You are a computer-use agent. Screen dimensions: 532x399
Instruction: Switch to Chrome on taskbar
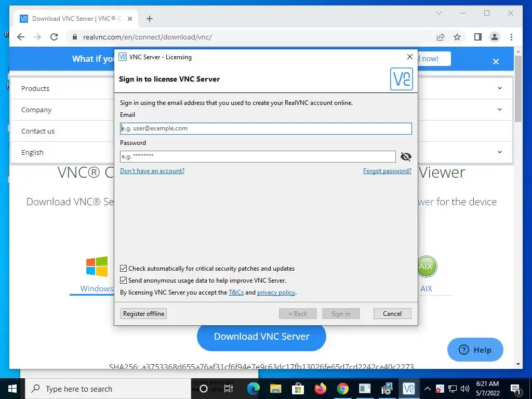click(343, 389)
